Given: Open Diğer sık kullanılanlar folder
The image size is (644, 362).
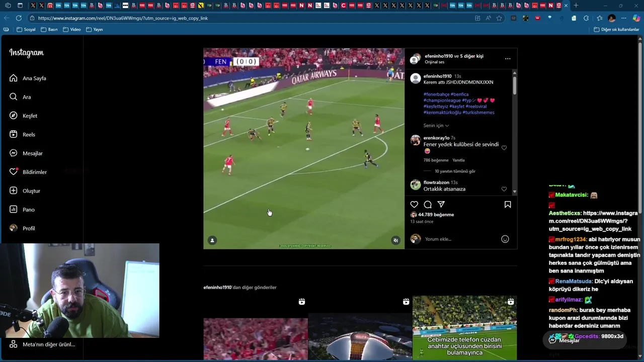Looking at the screenshot, I should pyautogui.click(x=616, y=30).
